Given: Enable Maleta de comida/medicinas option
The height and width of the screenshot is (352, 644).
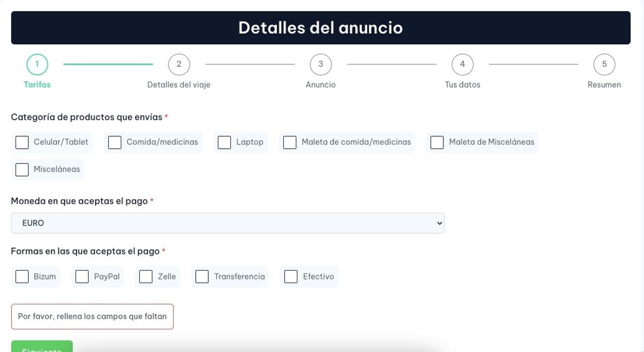Looking at the screenshot, I should (x=290, y=142).
